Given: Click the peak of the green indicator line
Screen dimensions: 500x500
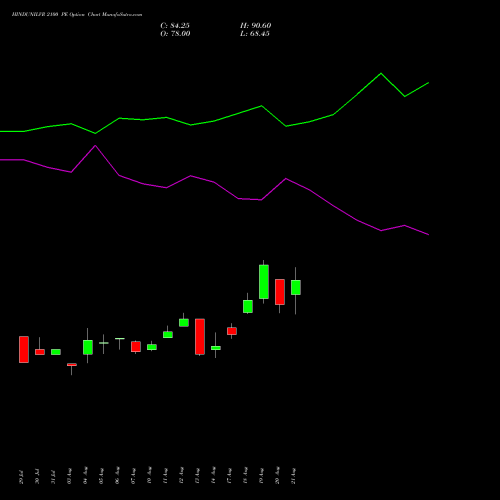Looking at the screenshot, I should [381, 73].
